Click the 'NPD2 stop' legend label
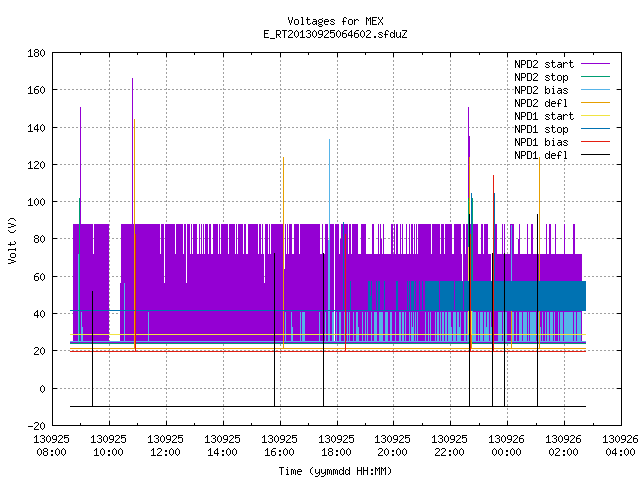640x480 pixels. pyautogui.click(x=541, y=77)
